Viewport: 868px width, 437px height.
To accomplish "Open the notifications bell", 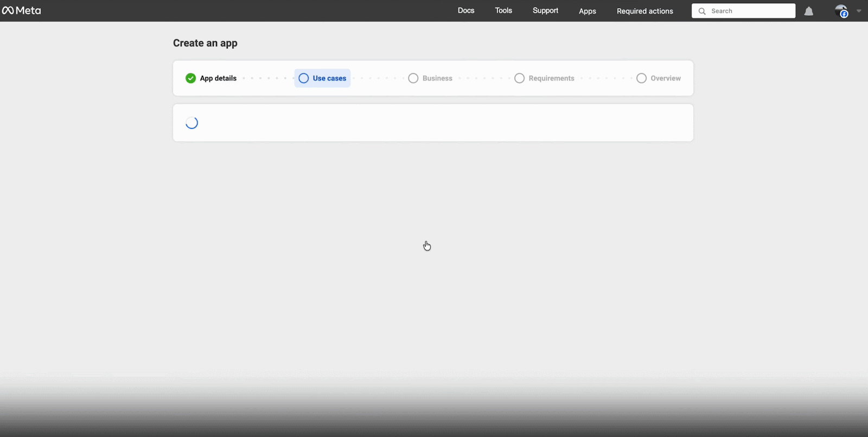I will pos(808,11).
